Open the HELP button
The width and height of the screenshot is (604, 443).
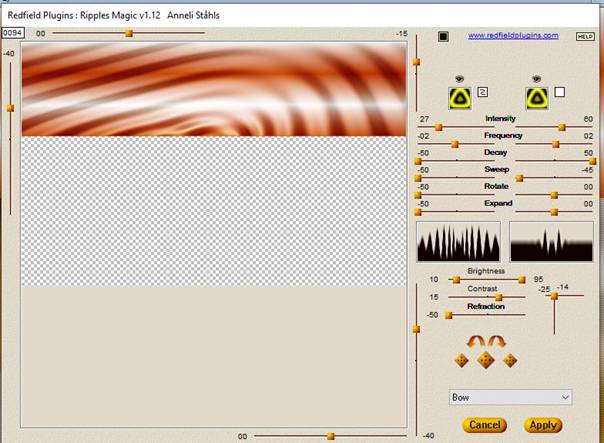tap(585, 37)
